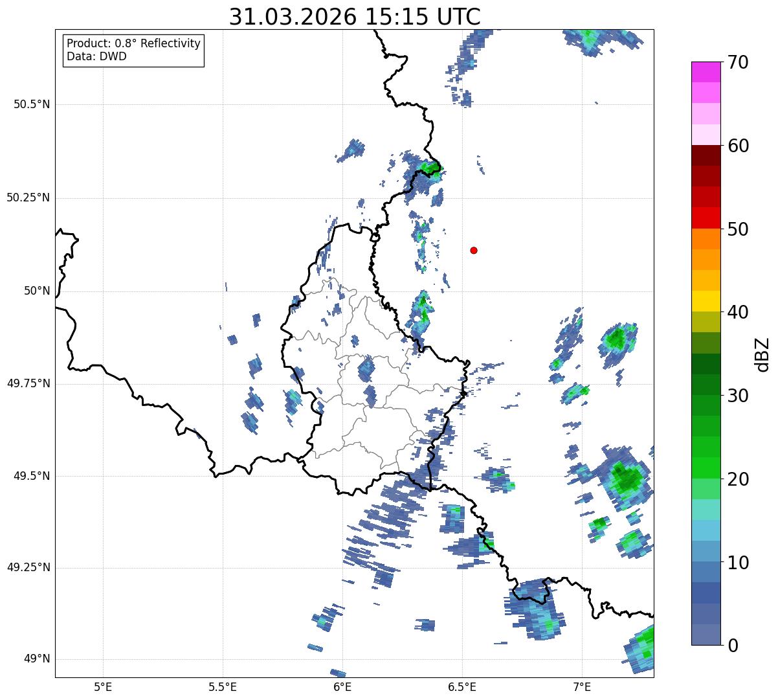Click the olive colorbar swatch just below 40
Screen dimensions: 778x700
[706, 322]
